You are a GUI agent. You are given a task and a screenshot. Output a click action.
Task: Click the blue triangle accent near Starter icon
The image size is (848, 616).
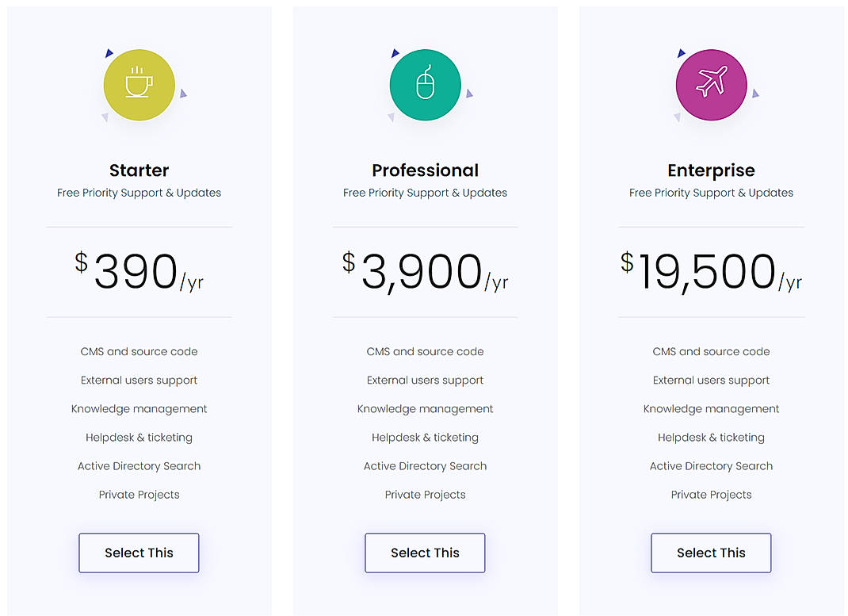coord(108,52)
